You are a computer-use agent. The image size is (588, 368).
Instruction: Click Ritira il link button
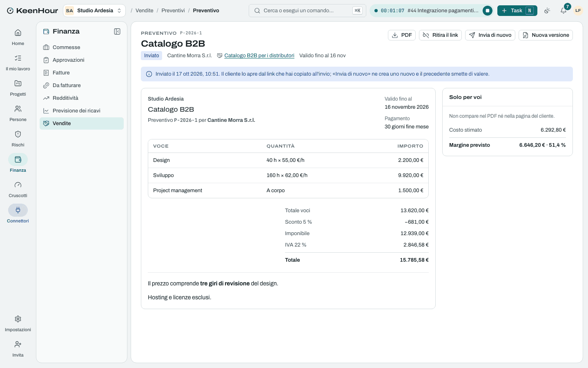[x=440, y=35]
